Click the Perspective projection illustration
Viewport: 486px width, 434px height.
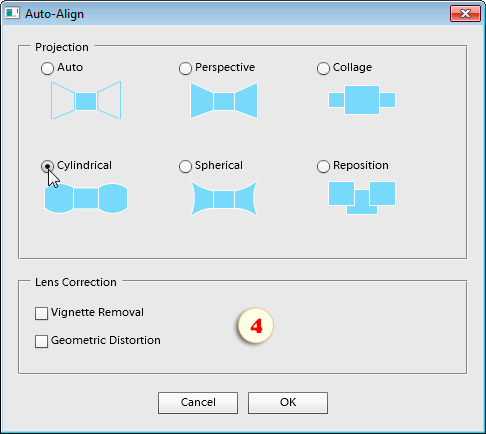tap(224, 101)
